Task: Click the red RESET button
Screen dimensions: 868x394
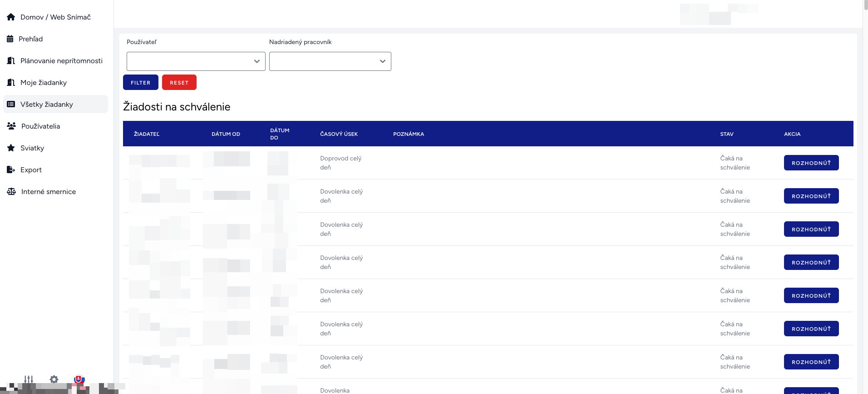Action: [x=179, y=82]
